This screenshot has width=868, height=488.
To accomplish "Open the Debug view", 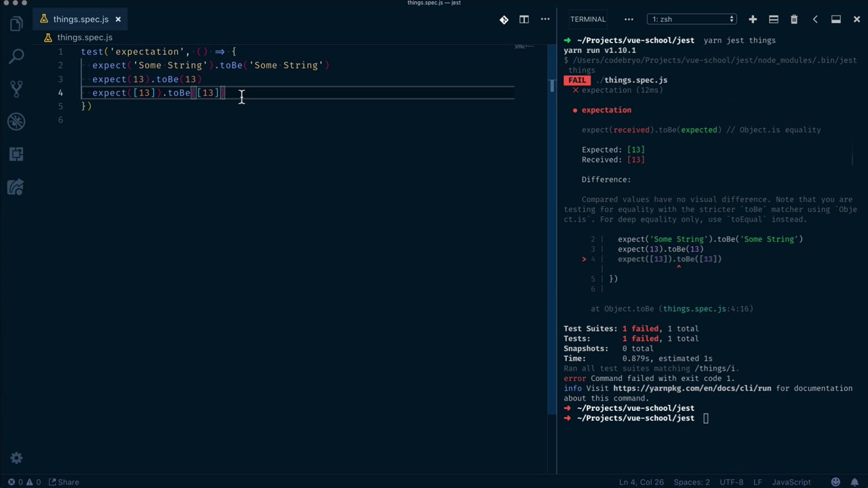I will coord(16,121).
